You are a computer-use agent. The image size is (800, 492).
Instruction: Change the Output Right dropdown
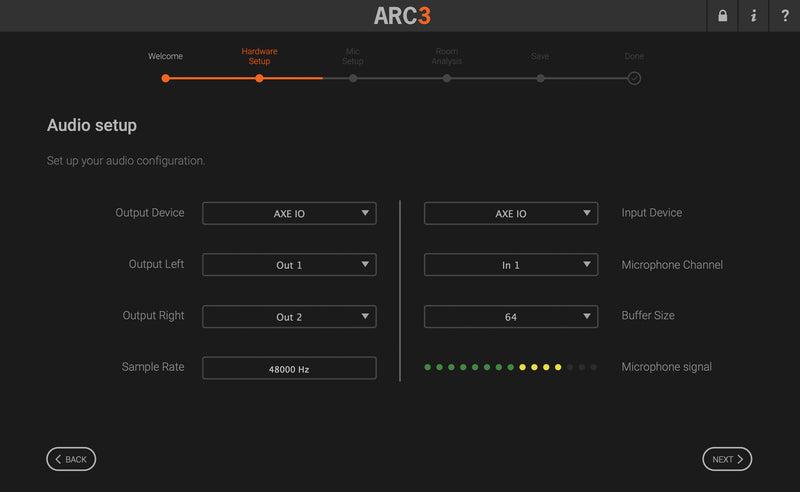pyautogui.click(x=289, y=317)
